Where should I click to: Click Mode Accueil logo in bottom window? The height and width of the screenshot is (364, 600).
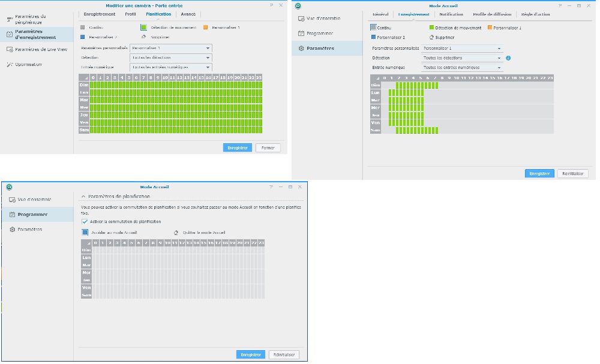(10, 187)
